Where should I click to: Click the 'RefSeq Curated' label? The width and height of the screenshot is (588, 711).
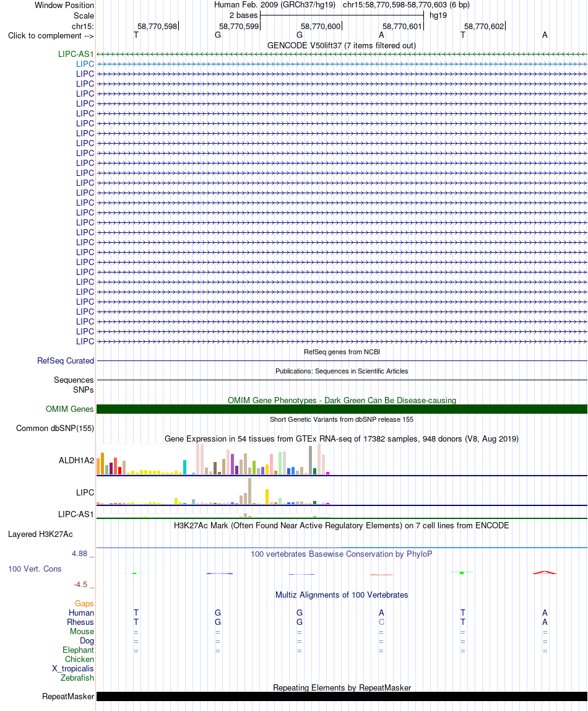(66, 361)
